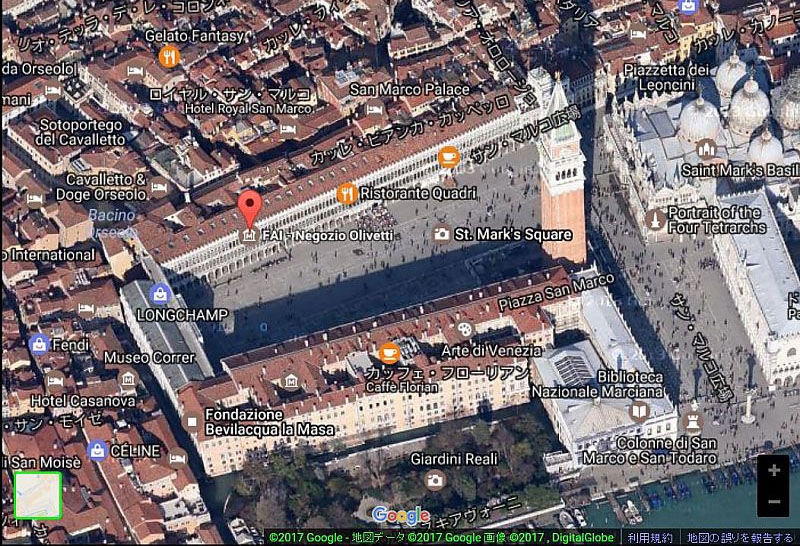The image size is (800, 546).
Task: Click the red location pin marker
Action: (x=249, y=209)
